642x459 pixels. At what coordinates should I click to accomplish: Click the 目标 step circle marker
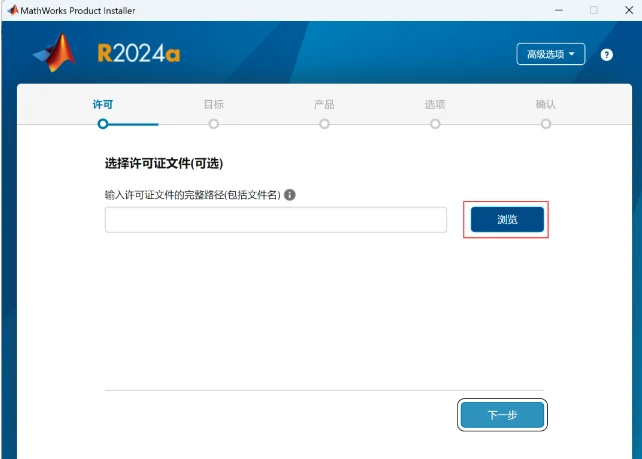tap(214, 124)
